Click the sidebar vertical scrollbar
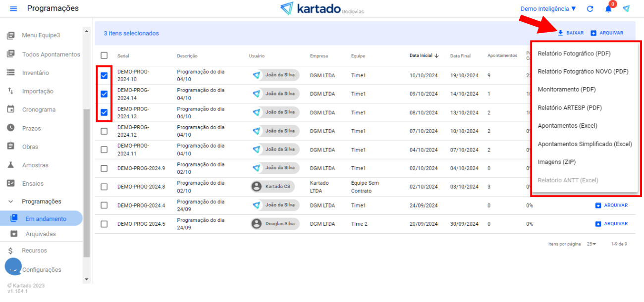 pyautogui.click(x=87, y=183)
